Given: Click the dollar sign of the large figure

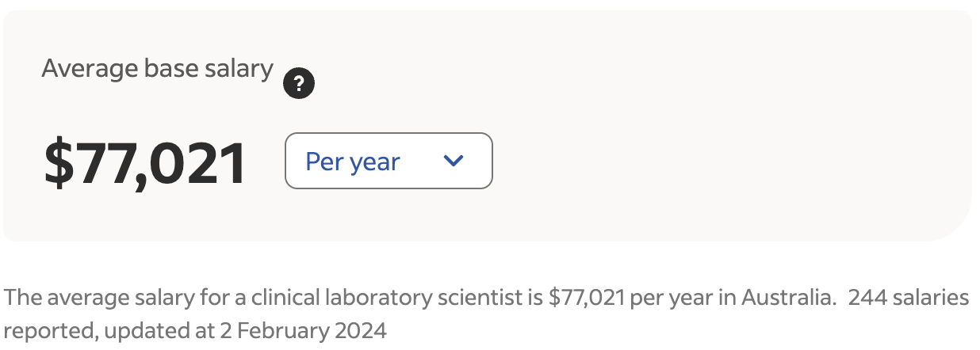Looking at the screenshot, I should click(58, 163).
